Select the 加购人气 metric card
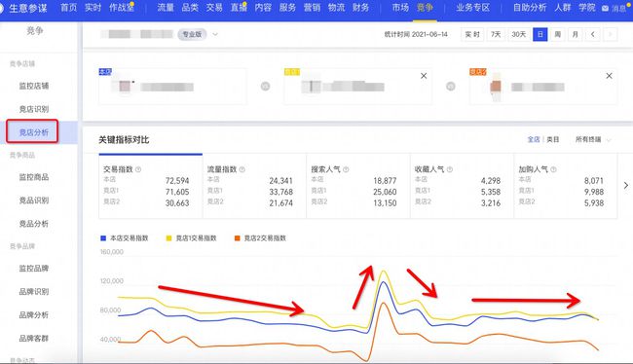This screenshot has height=364, width=633. (x=566, y=186)
